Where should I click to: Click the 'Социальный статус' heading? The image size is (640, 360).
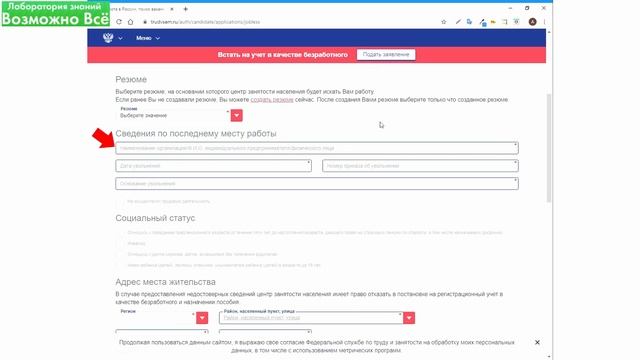pos(155,218)
